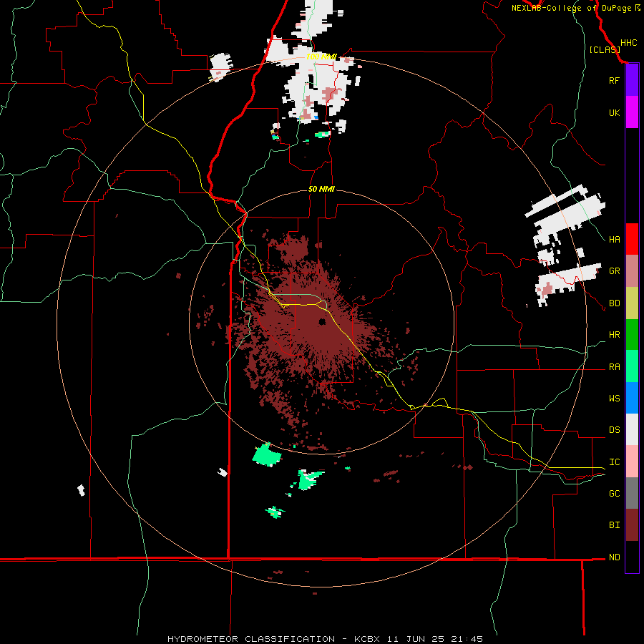The width and height of the screenshot is (644, 644).
Task: Click the UK legend label
Action: (614, 112)
